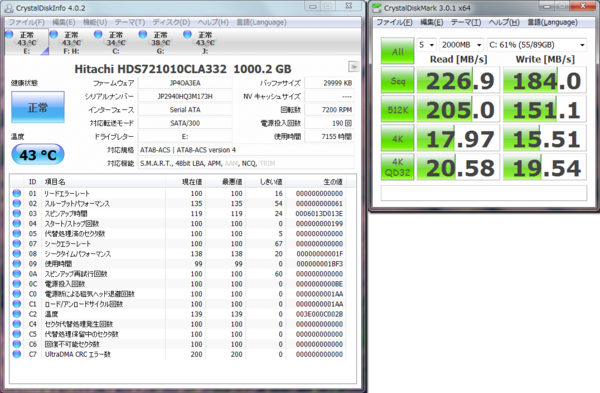Click the firmware field JP4OA3EA

[x=185, y=83]
